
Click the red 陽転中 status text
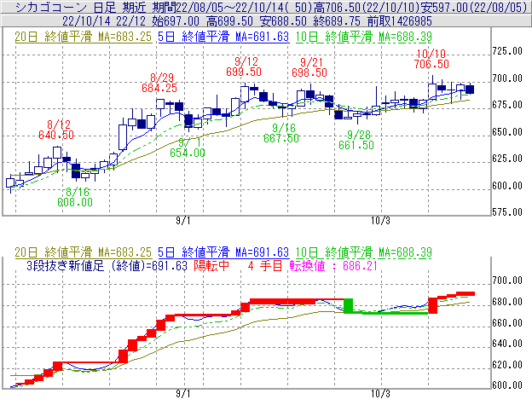[211, 265]
